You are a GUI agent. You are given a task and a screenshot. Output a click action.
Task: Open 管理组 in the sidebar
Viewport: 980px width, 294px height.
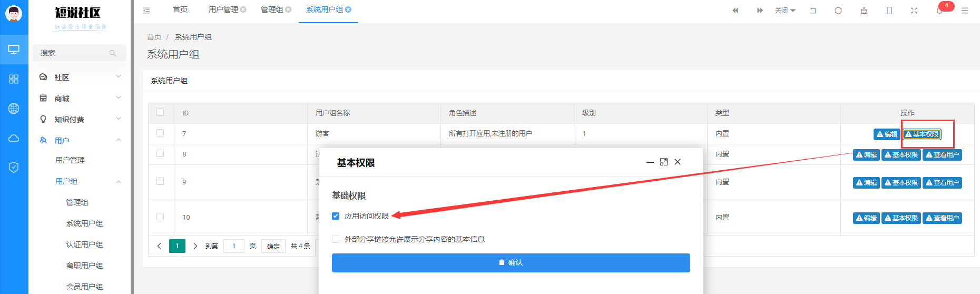[x=77, y=202]
